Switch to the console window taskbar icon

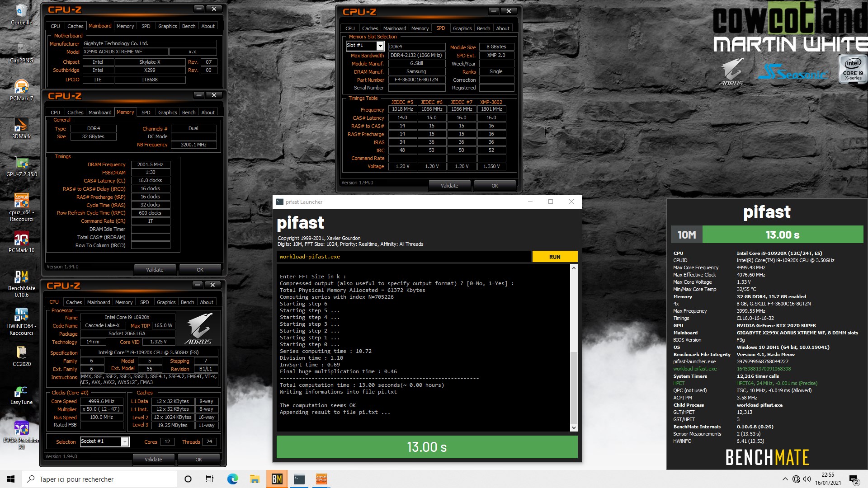[x=299, y=479]
